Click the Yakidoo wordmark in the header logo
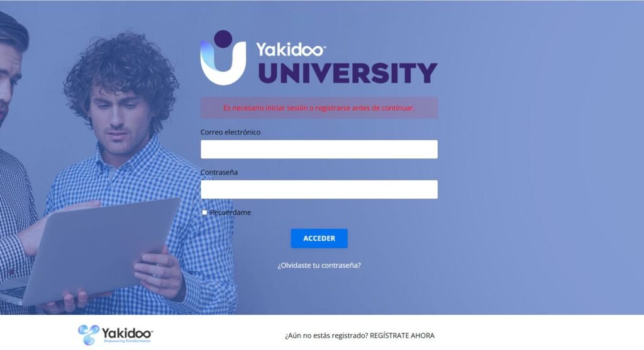Image resolution: width=644 pixels, height=350 pixels. (x=291, y=49)
